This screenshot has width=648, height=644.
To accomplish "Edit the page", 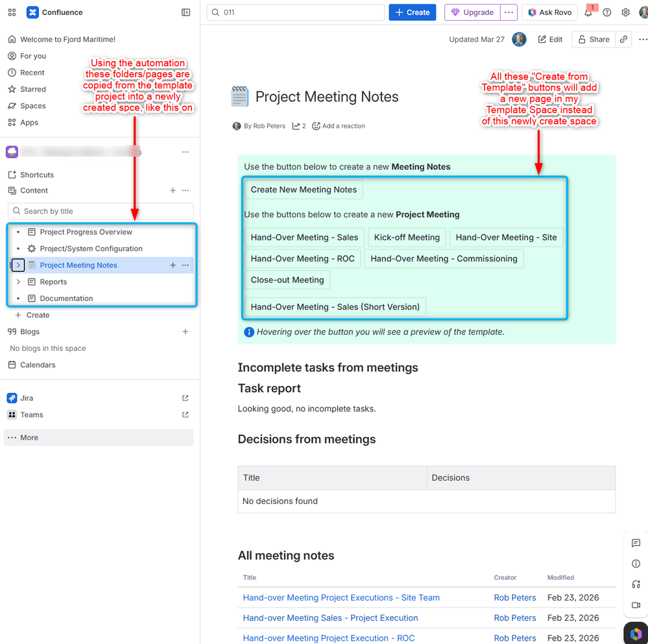I will (x=550, y=40).
